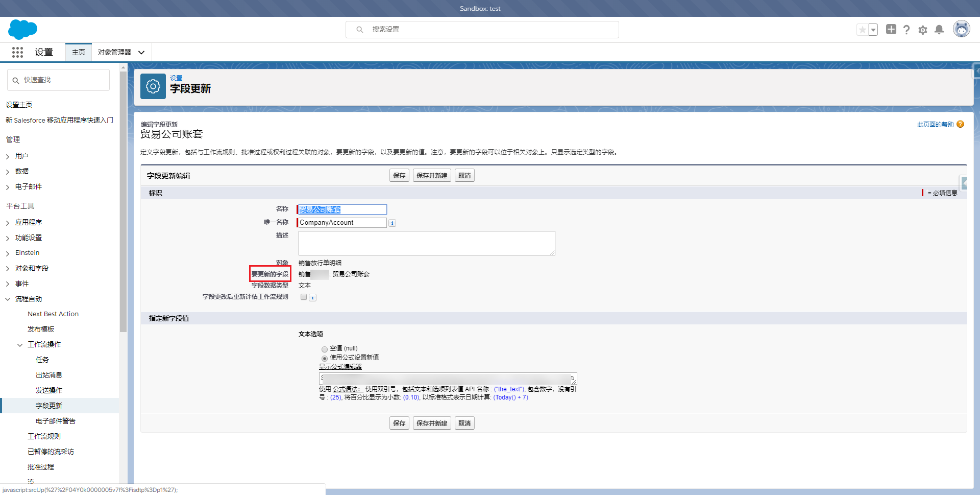The height and width of the screenshot is (495, 980).
Task: Click bottom 取消 button
Action: [464, 423]
